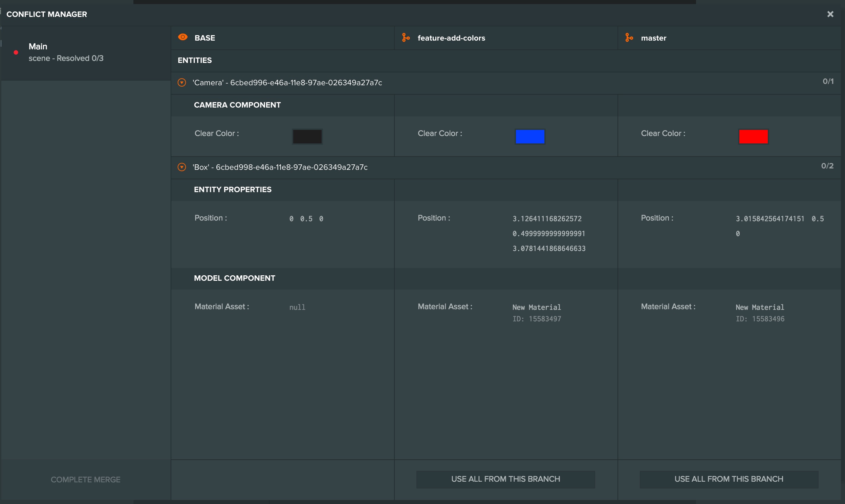Image resolution: width=845 pixels, height=504 pixels.
Task: Use all from master branch
Action: [729, 479]
